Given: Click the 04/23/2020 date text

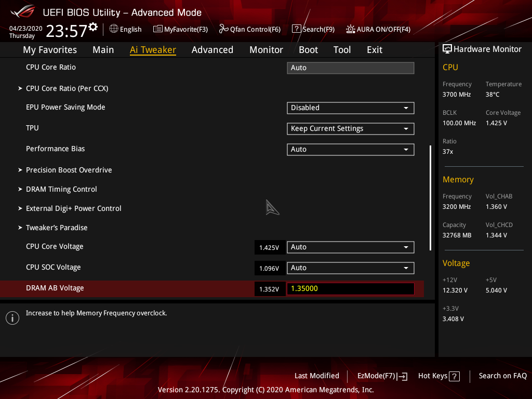Looking at the screenshot, I should pos(26,29).
